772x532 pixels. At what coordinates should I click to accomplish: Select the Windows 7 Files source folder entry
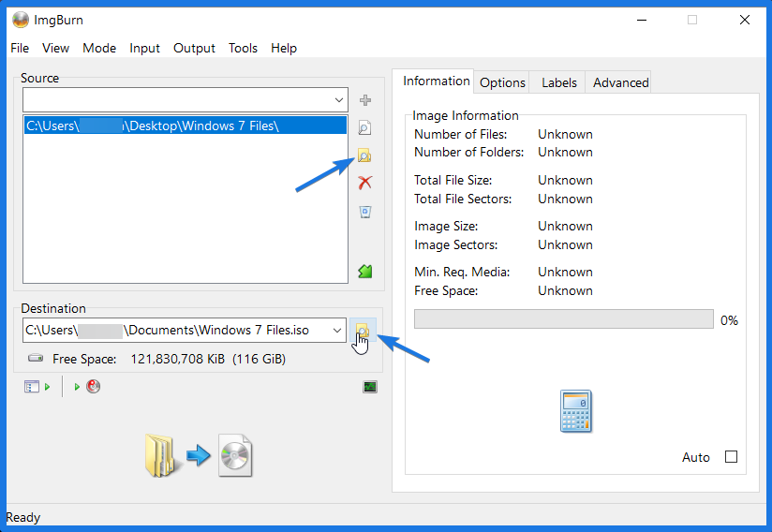[x=186, y=126]
